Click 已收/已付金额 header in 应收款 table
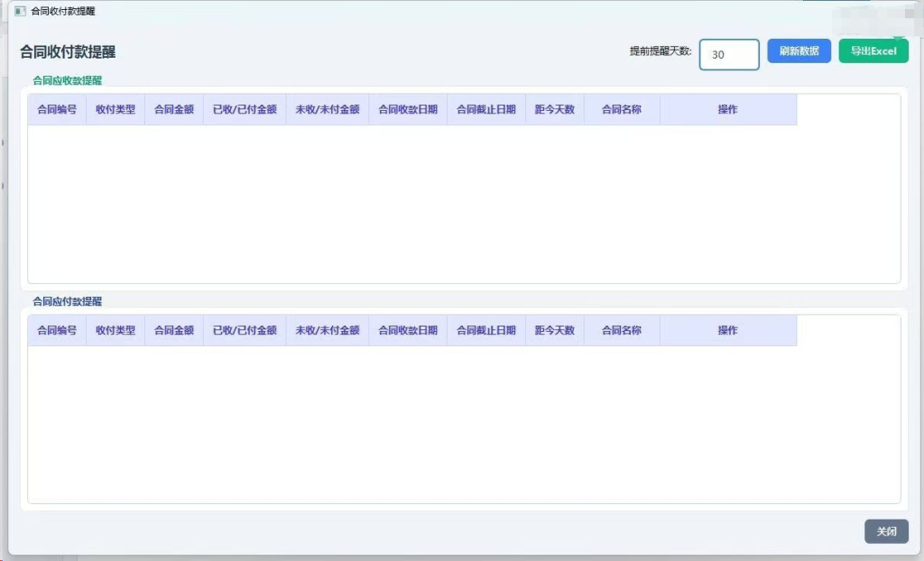924x561 pixels. pos(245,110)
